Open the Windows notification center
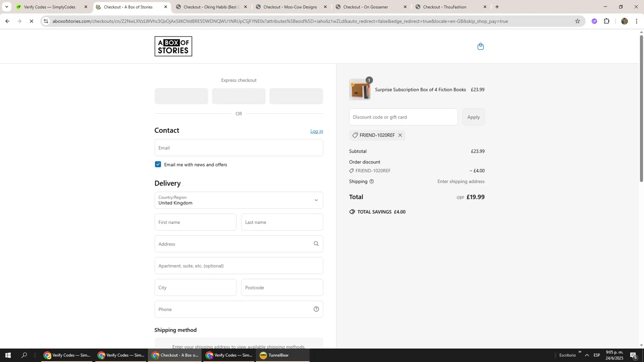This screenshot has width=644, height=362. coord(634,355)
